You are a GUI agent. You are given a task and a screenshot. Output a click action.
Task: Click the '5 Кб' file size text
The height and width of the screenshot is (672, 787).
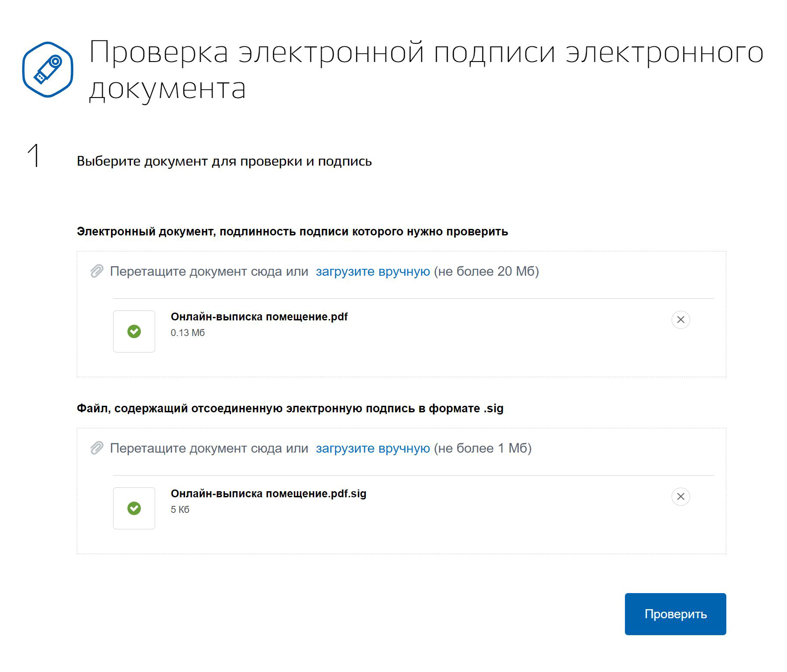point(180,510)
